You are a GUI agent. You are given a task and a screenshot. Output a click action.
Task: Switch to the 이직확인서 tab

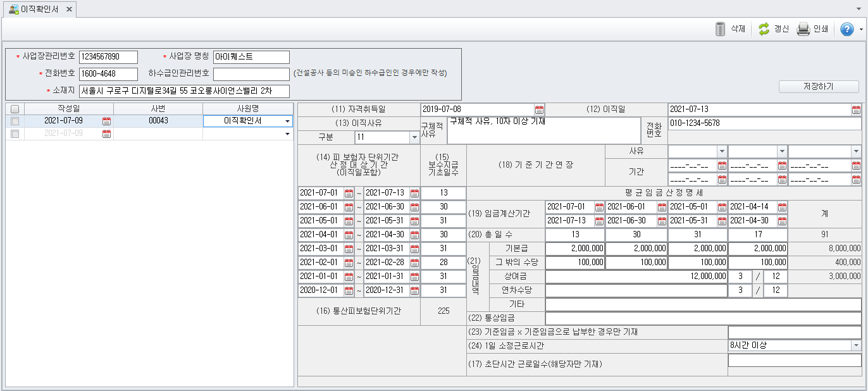40,10
